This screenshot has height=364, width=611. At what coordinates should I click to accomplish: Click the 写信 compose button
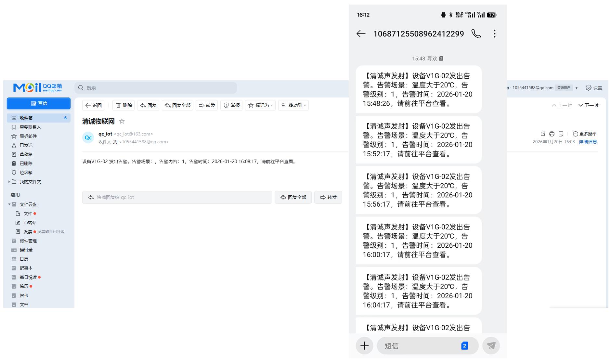39,103
